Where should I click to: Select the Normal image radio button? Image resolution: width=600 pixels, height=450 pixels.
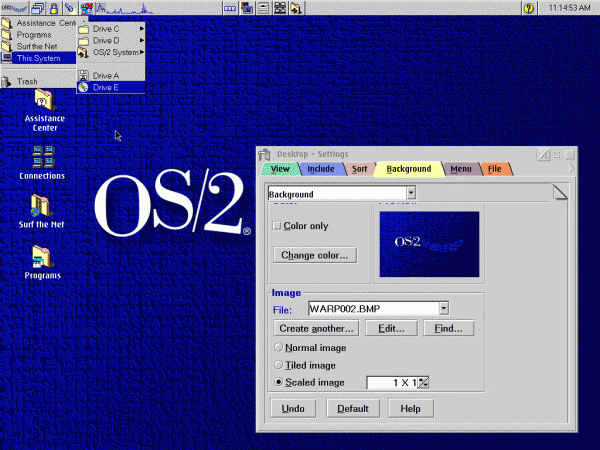click(x=278, y=347)
